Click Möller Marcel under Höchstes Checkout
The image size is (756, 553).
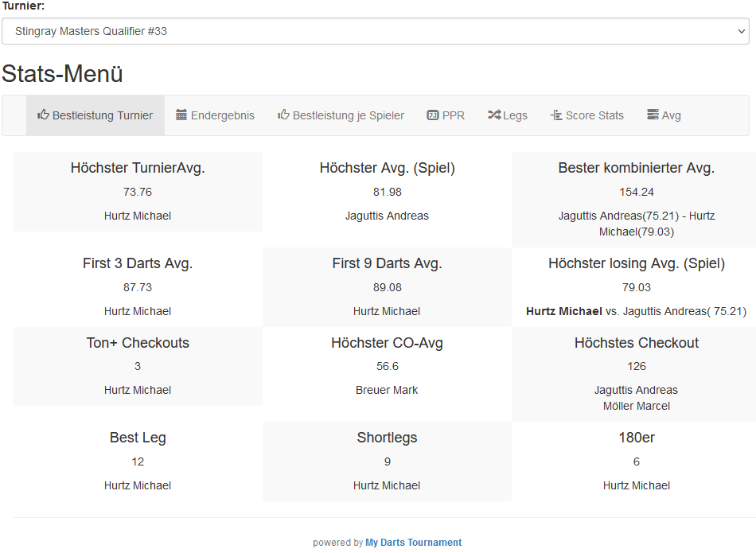click(636, 406)
